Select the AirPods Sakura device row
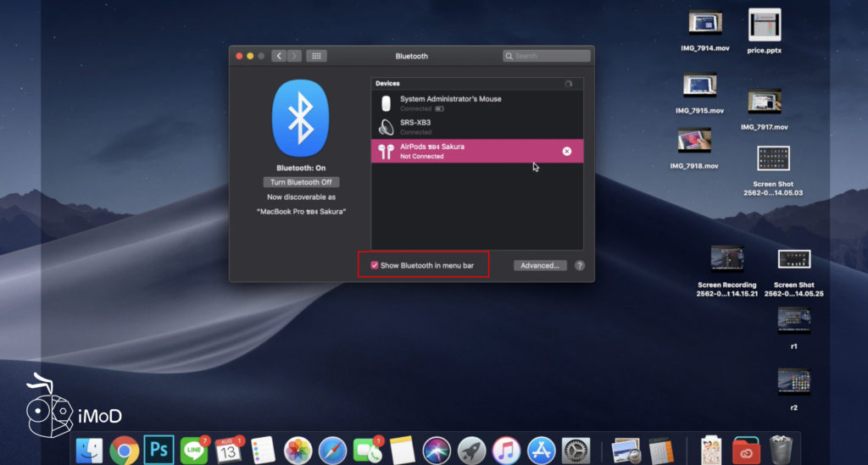868x465 pixels. 476,151
